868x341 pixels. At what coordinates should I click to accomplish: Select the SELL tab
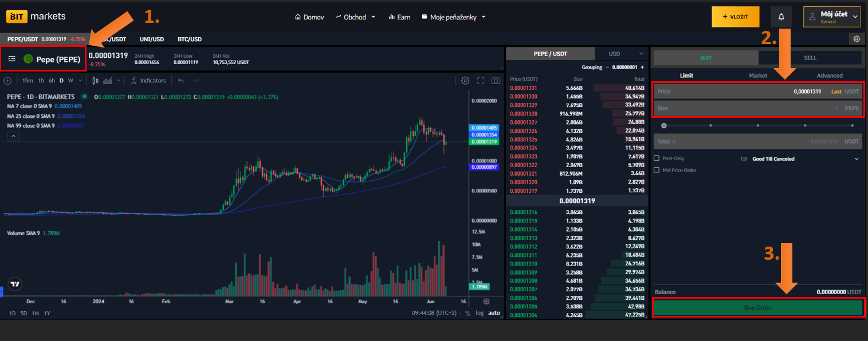point(810,58)
